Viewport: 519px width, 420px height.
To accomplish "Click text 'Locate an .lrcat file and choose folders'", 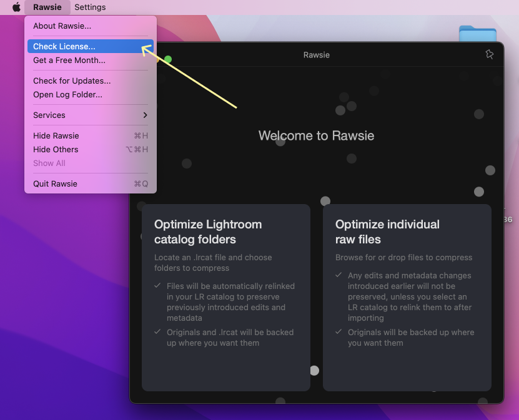I will 213,263.
